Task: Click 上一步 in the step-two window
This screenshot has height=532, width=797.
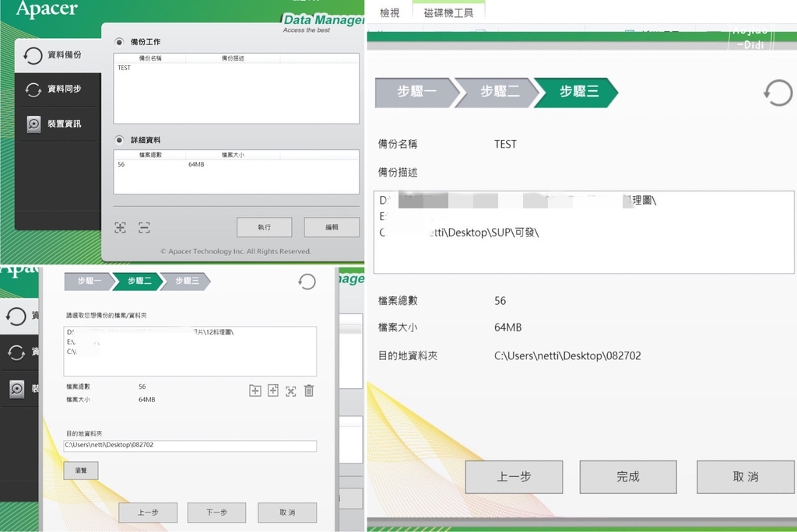Action: coord(148,513)
